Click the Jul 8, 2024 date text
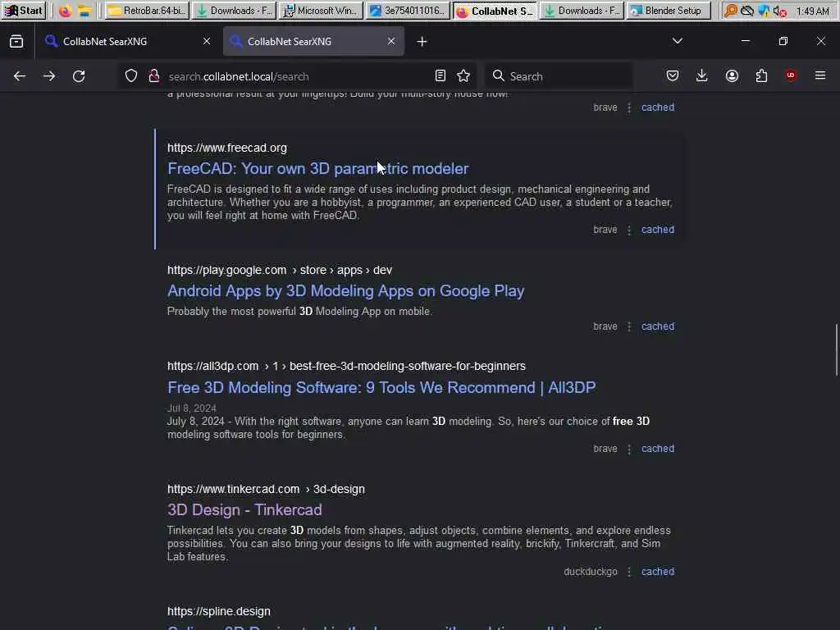This screenshot has width=840, height=630. [192, 409]
